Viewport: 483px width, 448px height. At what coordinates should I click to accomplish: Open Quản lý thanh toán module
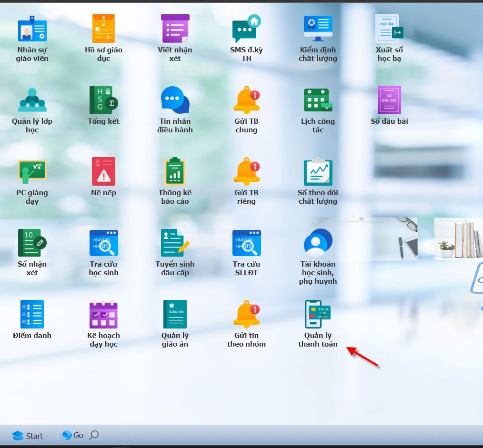point(318,315)
